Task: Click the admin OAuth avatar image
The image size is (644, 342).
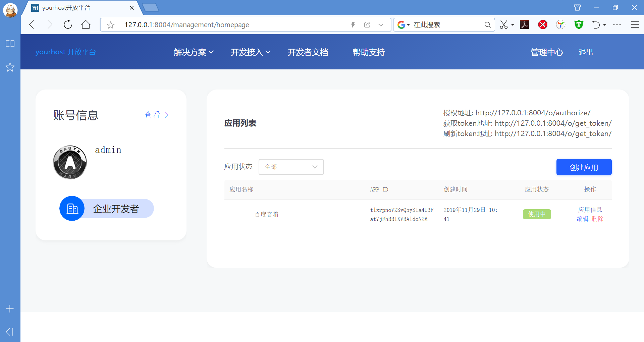Action: (70, 162)
